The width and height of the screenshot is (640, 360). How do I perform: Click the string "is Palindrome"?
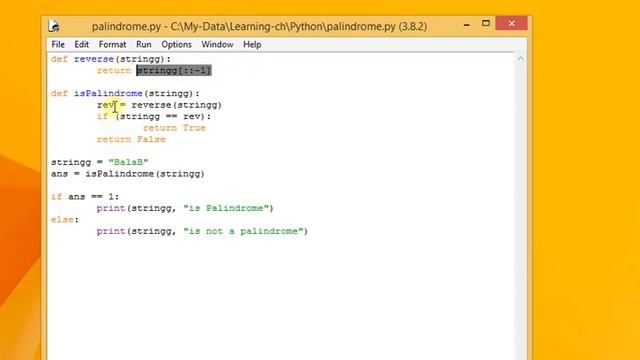[x=226, y=208]
